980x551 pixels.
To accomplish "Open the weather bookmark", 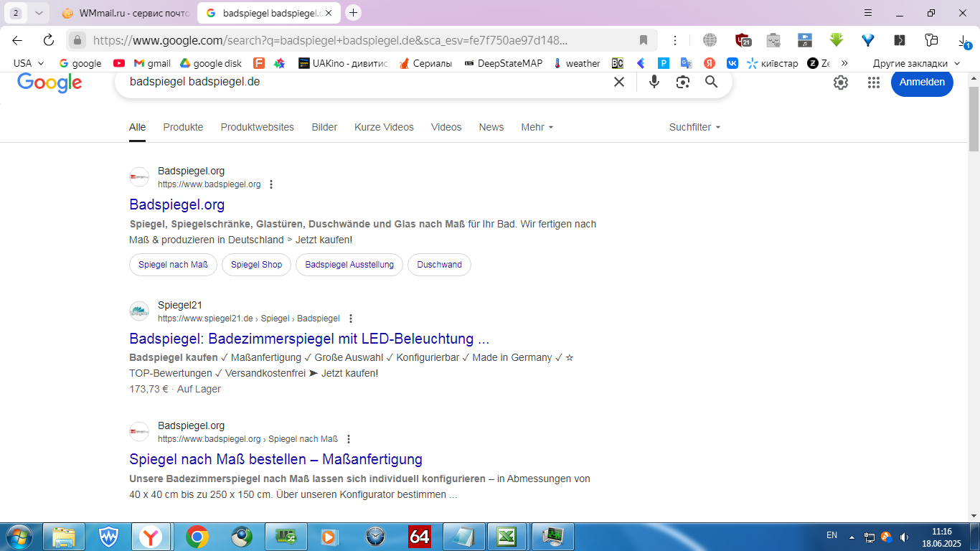I will pyautogui.click(x=577, y=63).
